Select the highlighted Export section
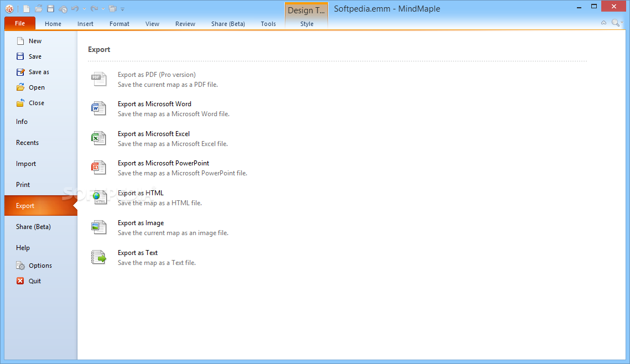This screenshot has height=364, width=630. pos(40,206)
